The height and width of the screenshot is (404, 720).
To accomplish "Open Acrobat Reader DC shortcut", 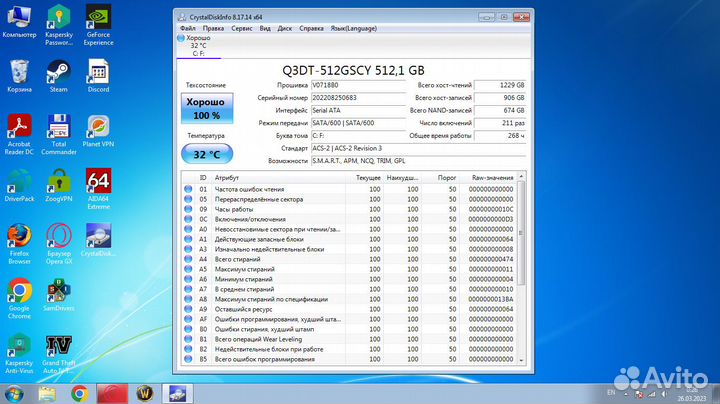I will coord(19,135).
